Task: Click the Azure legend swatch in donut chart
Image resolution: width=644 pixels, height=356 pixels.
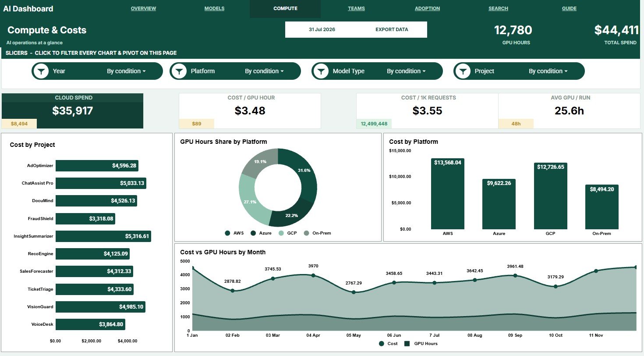Action: 253,233
